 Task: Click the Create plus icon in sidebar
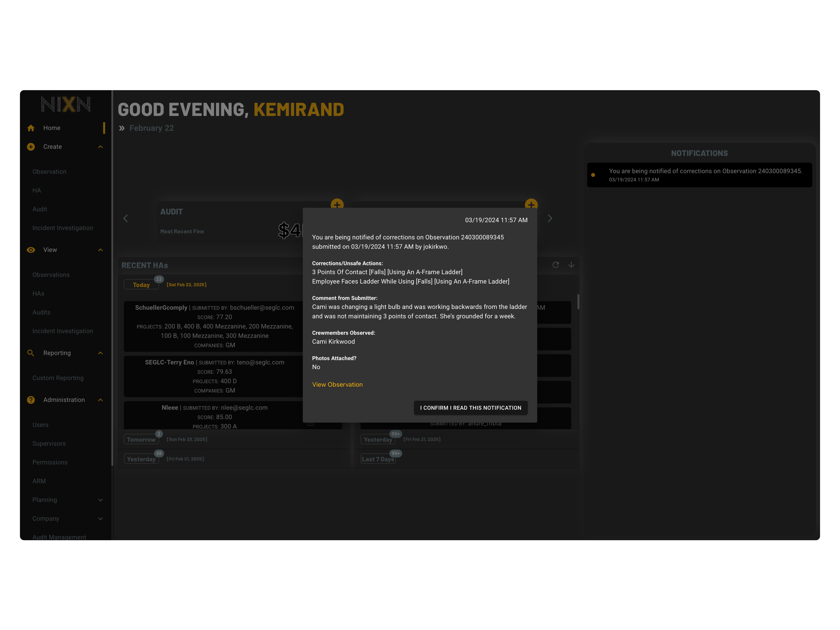pyautogui.click(x=31, y=147)
